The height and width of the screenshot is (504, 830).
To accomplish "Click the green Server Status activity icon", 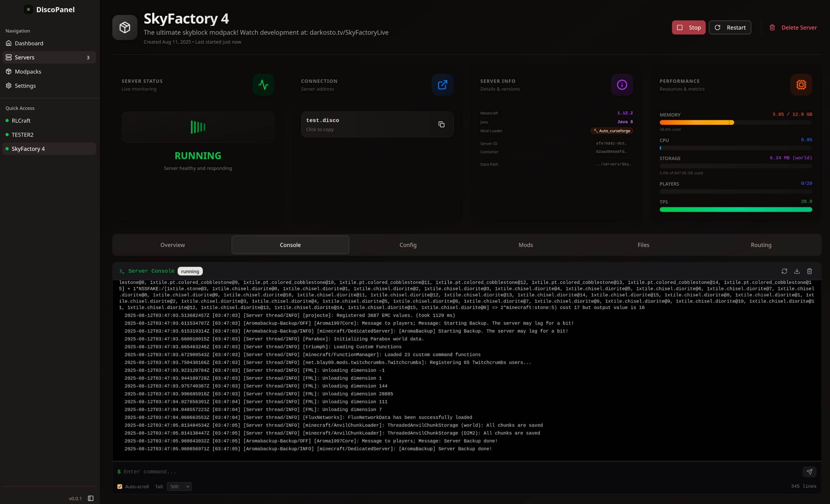I will point(263,85).
